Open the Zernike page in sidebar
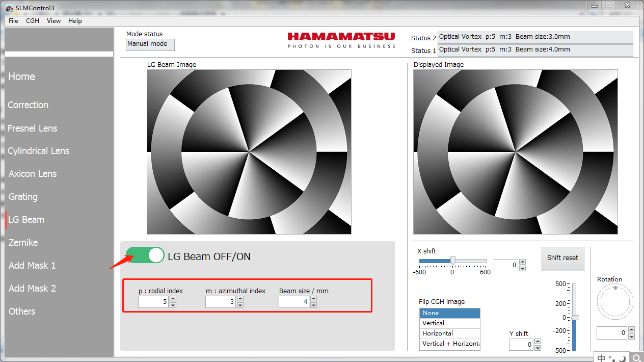 (23, 243)
